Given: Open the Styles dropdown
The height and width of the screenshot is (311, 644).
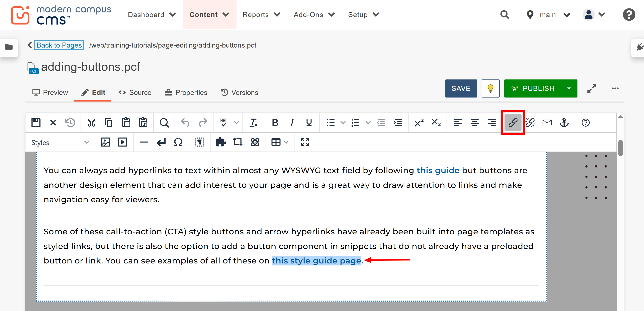Looking at the screenshot, I should (x=60, y=142).
